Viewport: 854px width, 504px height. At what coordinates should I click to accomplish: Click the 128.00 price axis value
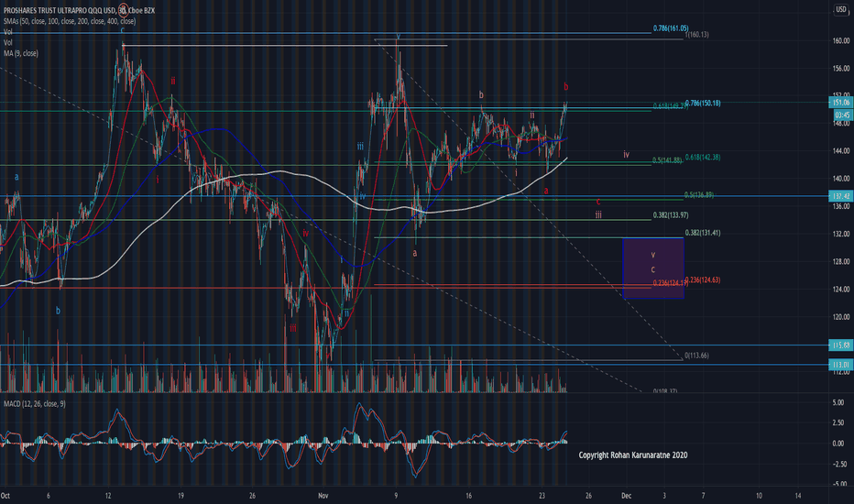pos(840,261)
